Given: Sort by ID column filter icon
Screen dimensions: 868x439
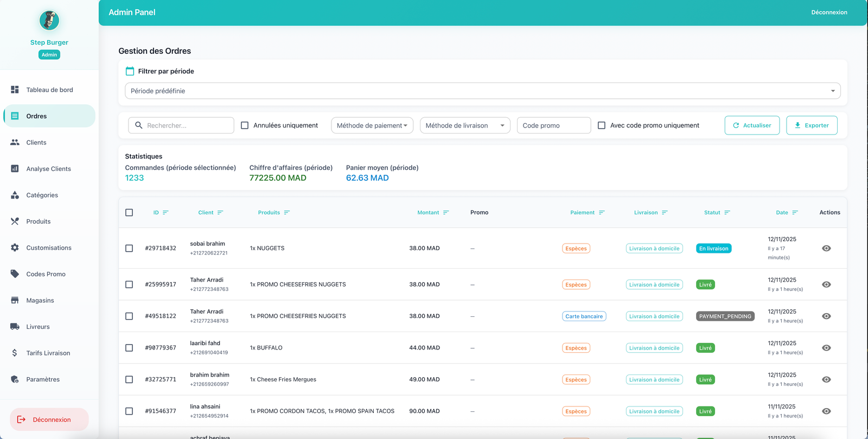Looking at the screenshot, I should tap(165, 213).
